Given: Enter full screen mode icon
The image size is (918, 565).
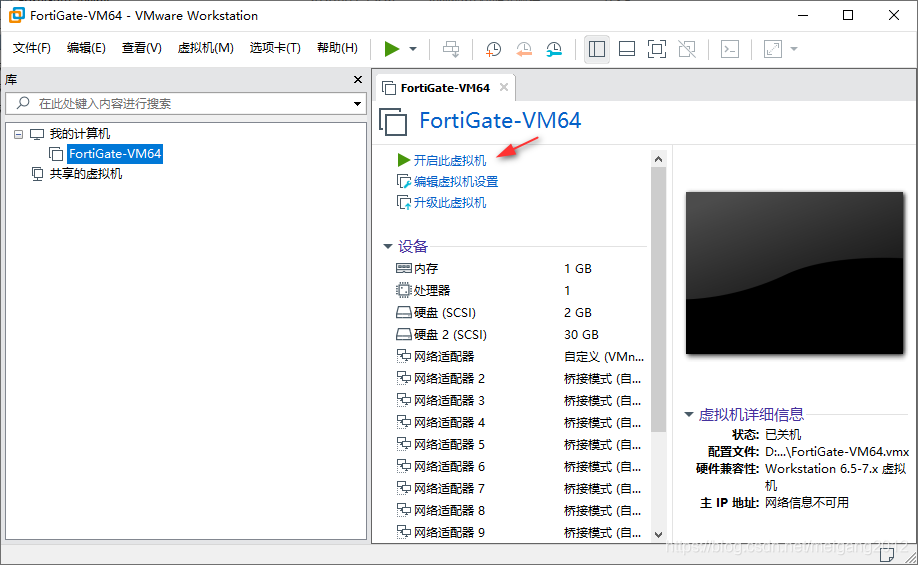Looking at the screenshot, I should (x=657, y=49).
